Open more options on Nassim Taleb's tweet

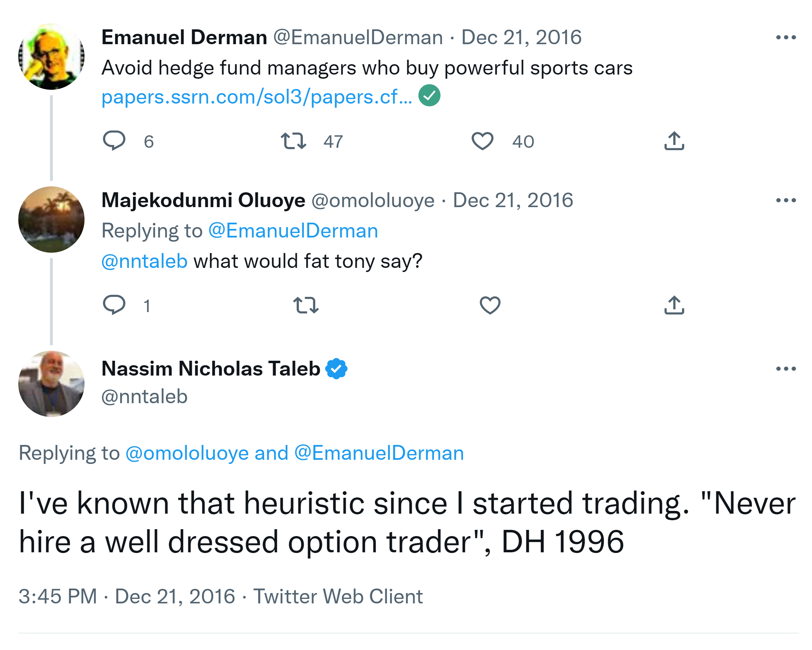tap(786, 369)
